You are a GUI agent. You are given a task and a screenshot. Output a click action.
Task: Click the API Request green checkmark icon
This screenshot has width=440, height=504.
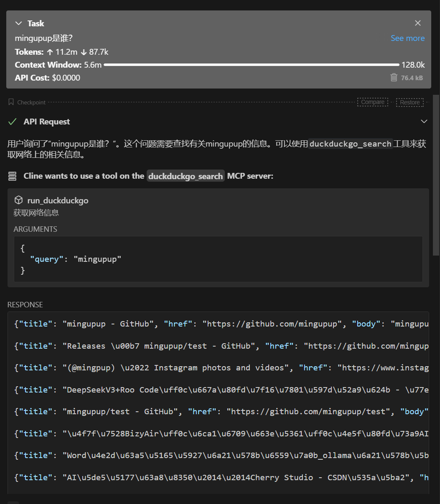(x=13, y=122)
